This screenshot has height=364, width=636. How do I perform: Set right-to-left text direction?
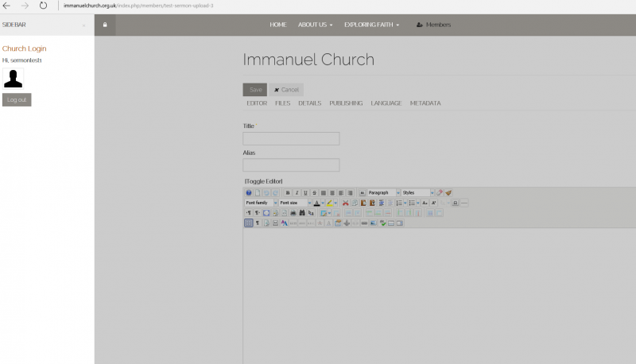pyautogui.click(x=258, y=213)
